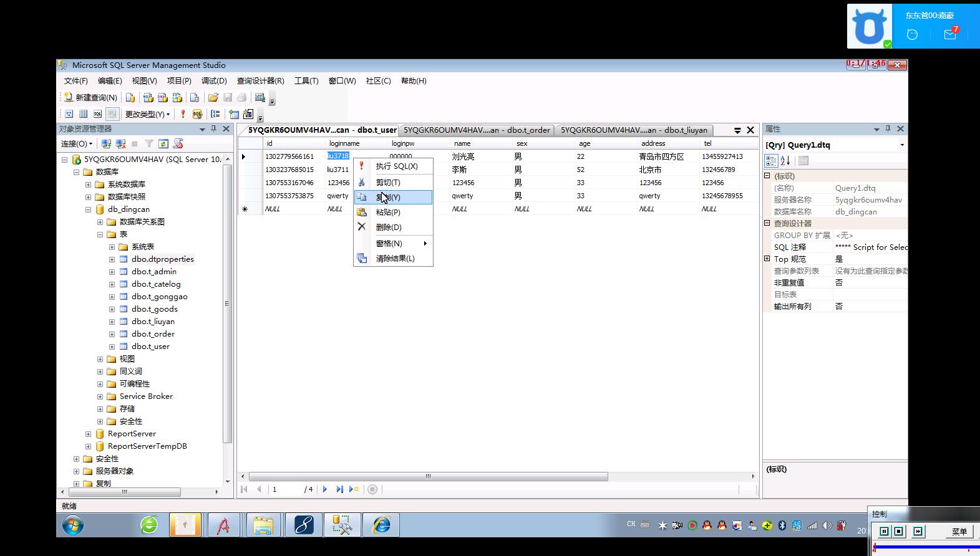
Task: Click the Add New Derived Table icon
Action: point(248,114)
